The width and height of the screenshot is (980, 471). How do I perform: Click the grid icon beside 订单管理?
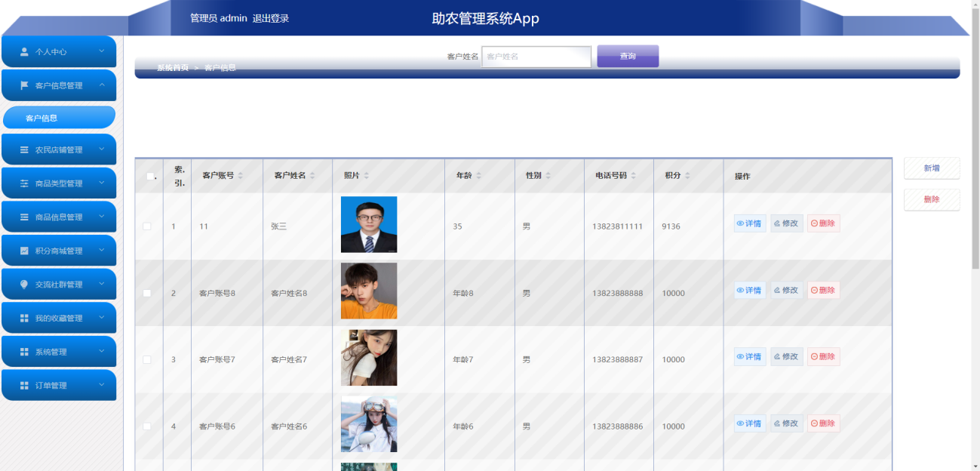point(24,385)
